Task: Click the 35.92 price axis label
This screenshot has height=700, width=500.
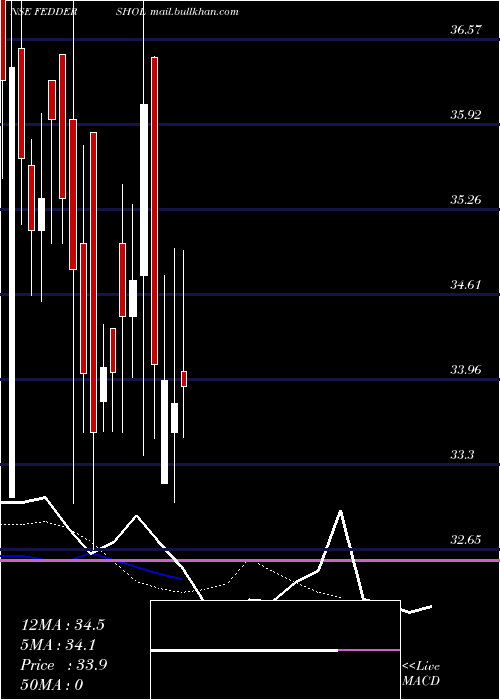Action: click(x=467, y=115)
